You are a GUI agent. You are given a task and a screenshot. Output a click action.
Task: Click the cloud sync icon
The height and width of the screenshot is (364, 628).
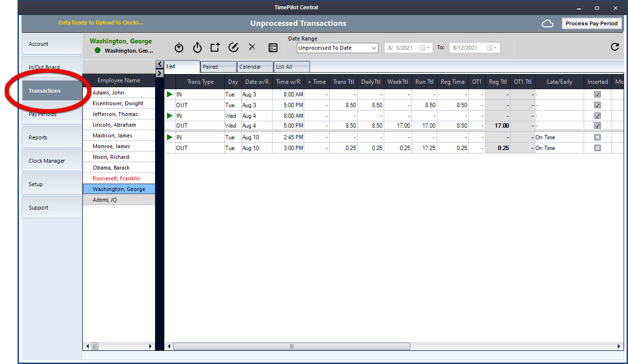click(547, 23)
